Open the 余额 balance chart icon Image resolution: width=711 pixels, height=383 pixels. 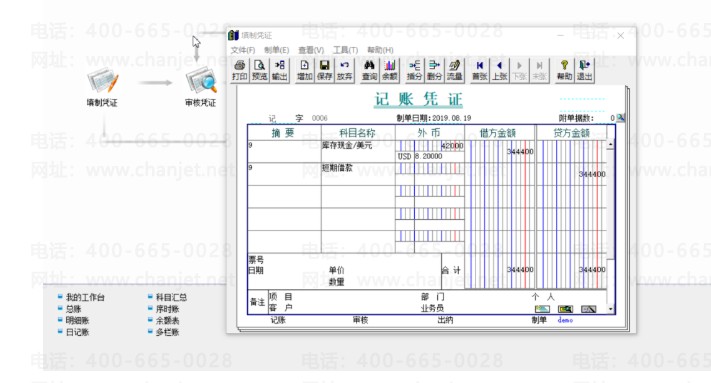pos(390,71)
